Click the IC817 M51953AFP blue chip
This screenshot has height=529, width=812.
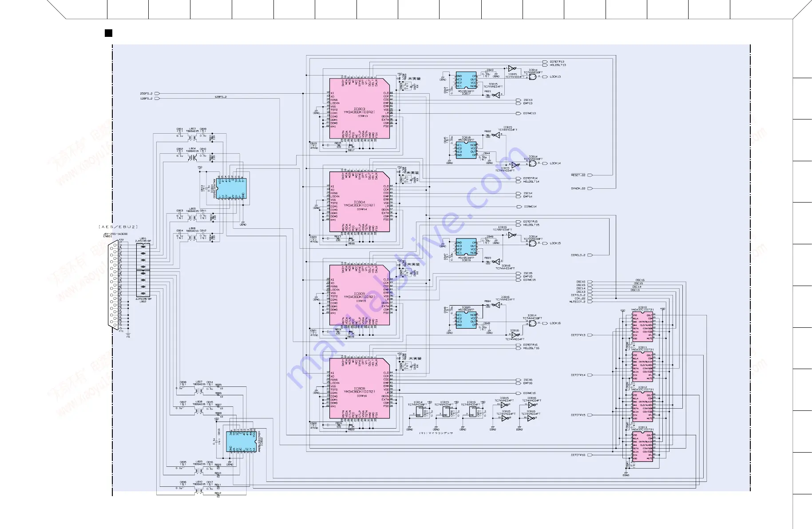(466, 81)
